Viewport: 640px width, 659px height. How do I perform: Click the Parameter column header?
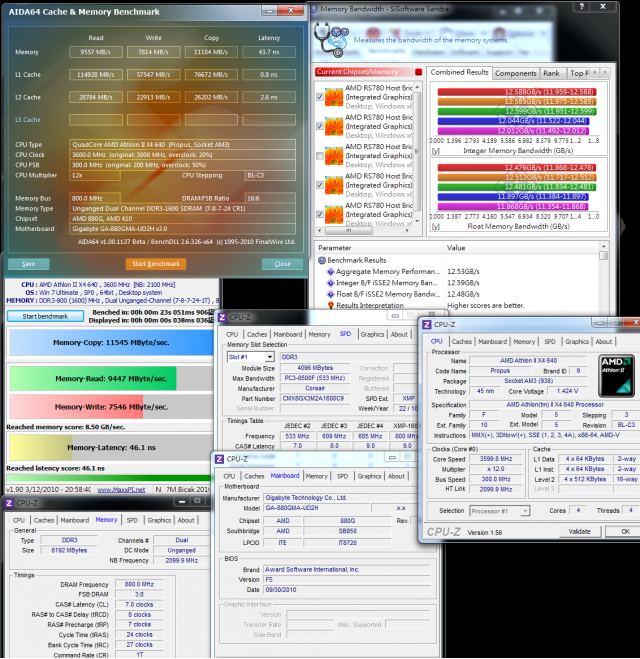[x=379, y=248]
